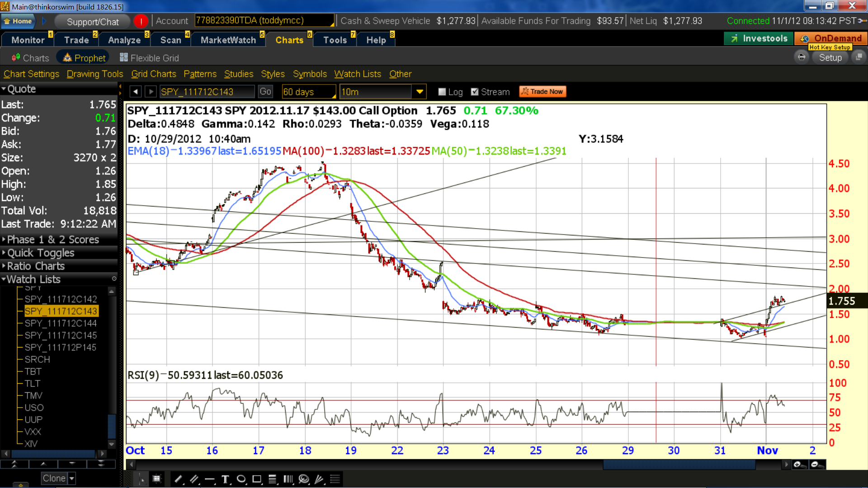Click the printer icon beside Setup

802,57
